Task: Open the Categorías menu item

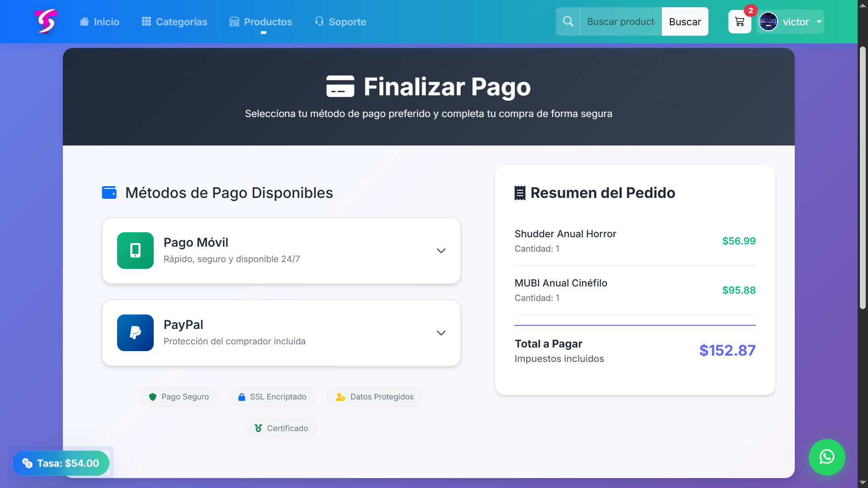Action: (x=174, y=22)
